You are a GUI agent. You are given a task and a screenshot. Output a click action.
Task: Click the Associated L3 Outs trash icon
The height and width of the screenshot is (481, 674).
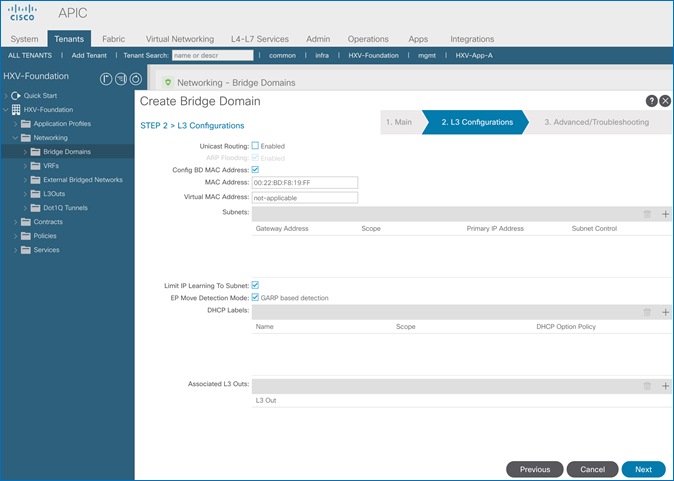coord(647,386)
